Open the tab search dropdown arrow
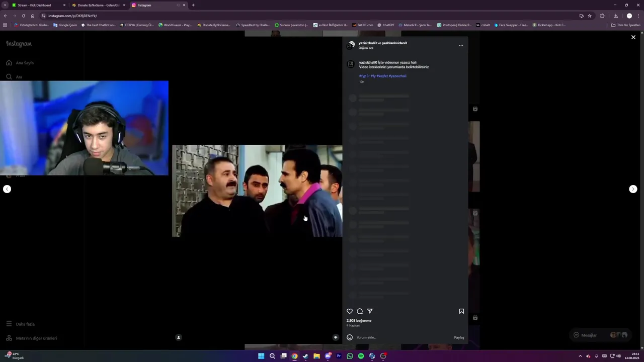644x362 pixels. (5, 5)
